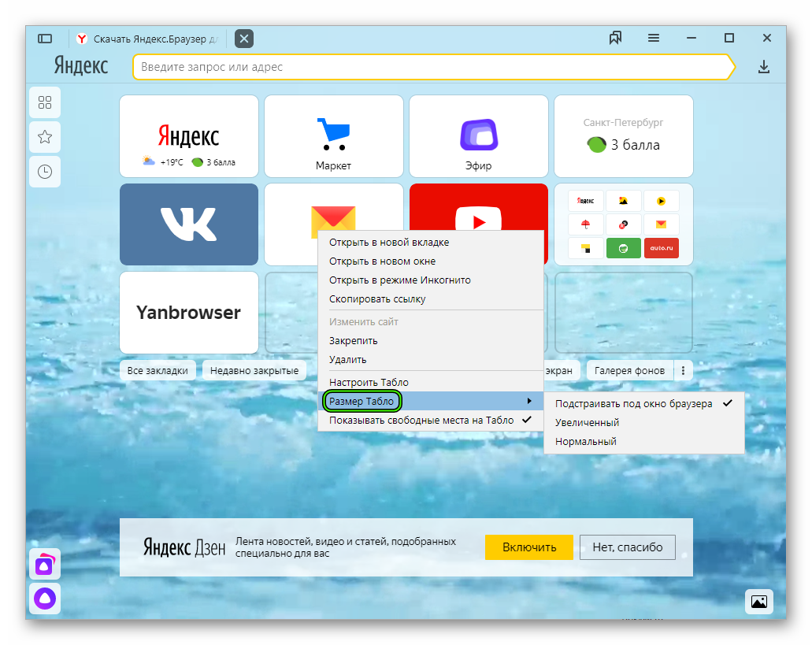This screenshot has height=645, width=812.
Task: Open the Yandex Mail envelope tile
Action: (x=334, y=207)
